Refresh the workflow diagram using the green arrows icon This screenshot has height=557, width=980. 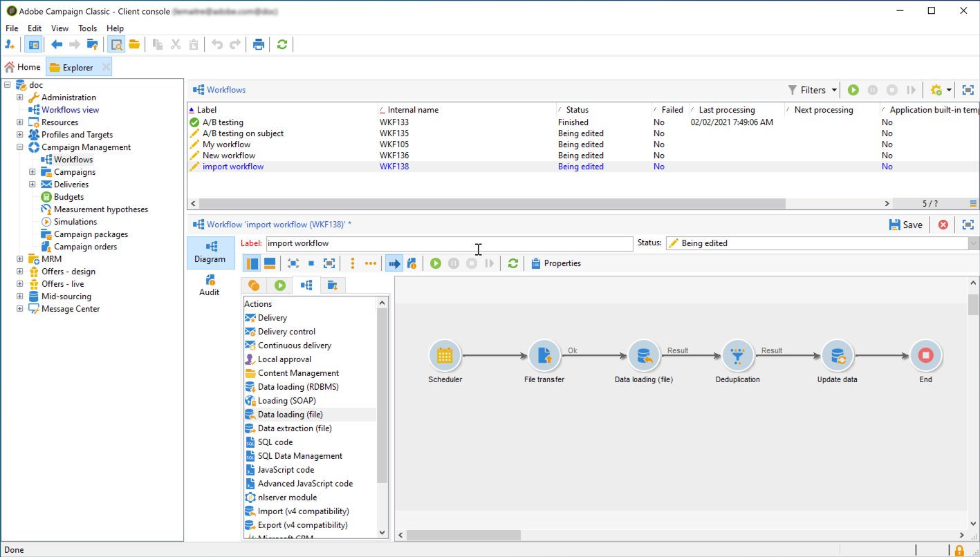tap(512, 263)
